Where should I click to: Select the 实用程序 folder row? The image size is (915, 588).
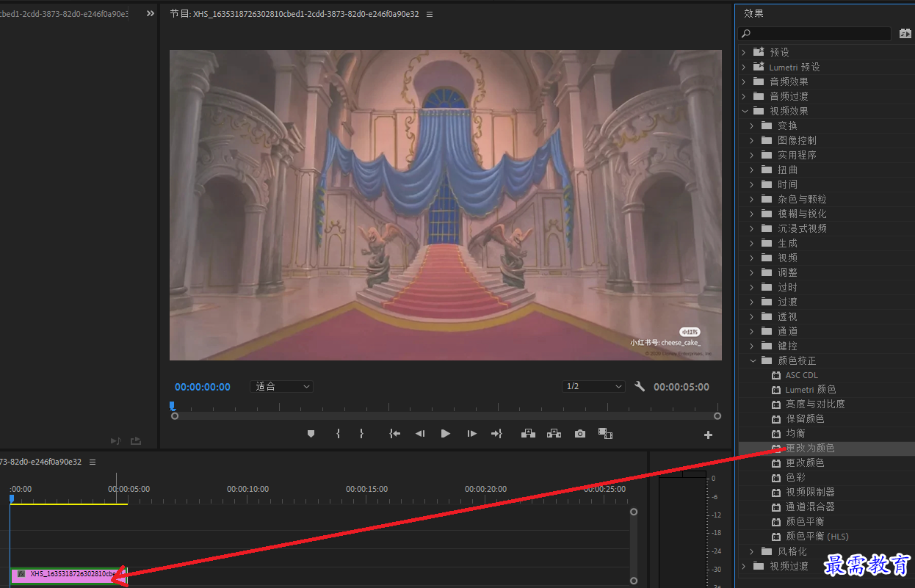825,155
